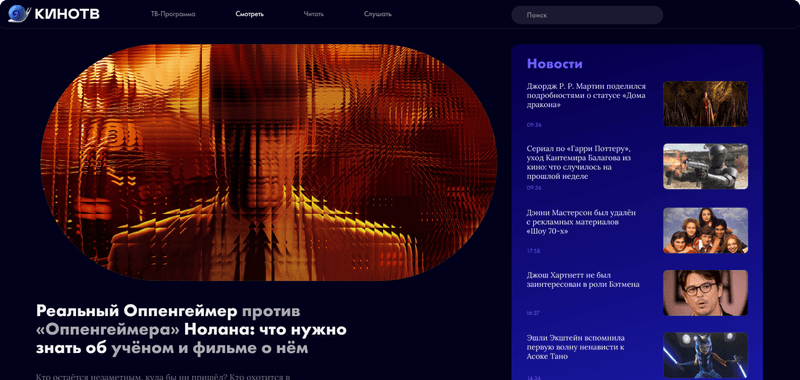Click the Кинотв snail logo icon
800x380 pixels.
coord(19,13)
